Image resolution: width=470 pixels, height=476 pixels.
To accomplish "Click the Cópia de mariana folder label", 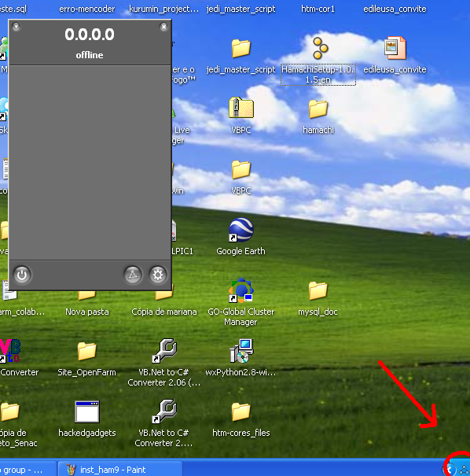I will point(164,312).
